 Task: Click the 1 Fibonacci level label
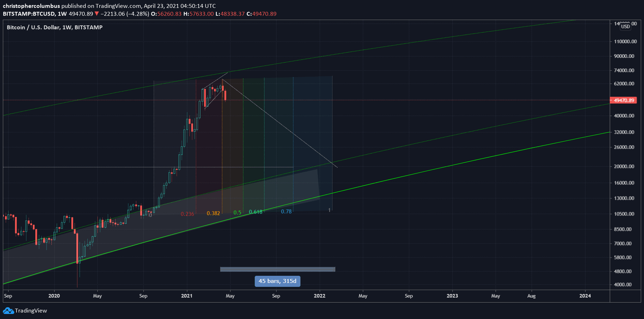click(329, 211)
